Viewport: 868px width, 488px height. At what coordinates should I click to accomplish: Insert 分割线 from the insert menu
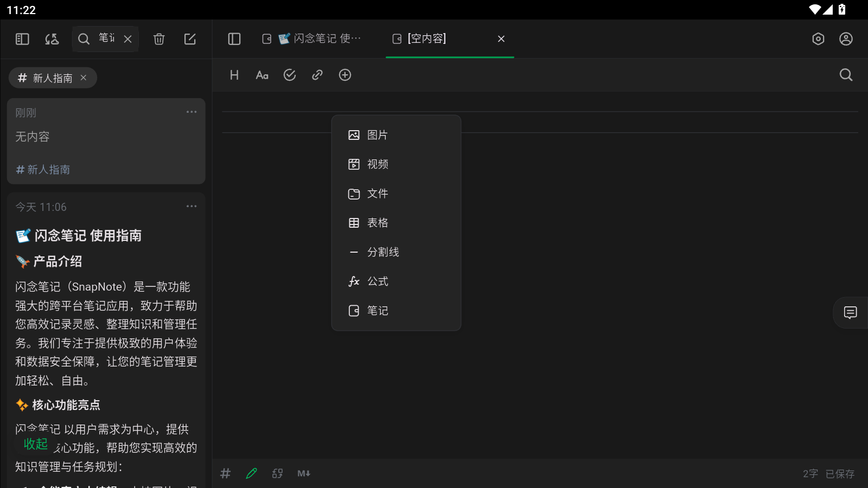point(384,252)
